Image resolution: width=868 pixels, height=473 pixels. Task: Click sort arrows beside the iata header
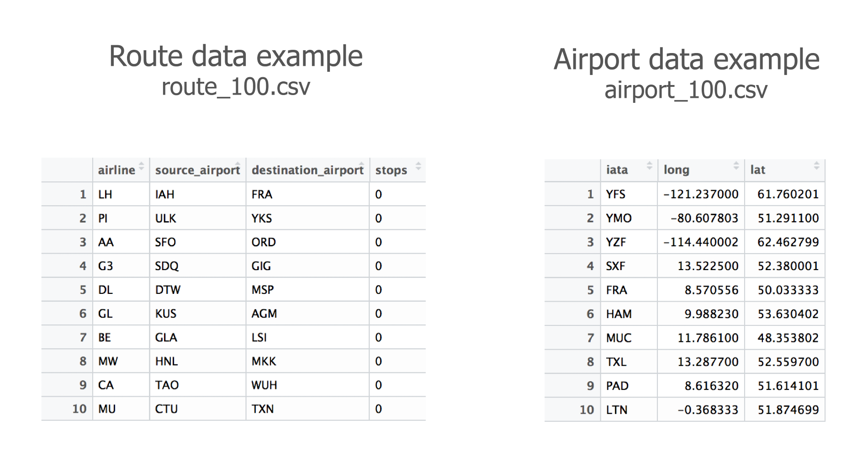[x=649, y=166]
